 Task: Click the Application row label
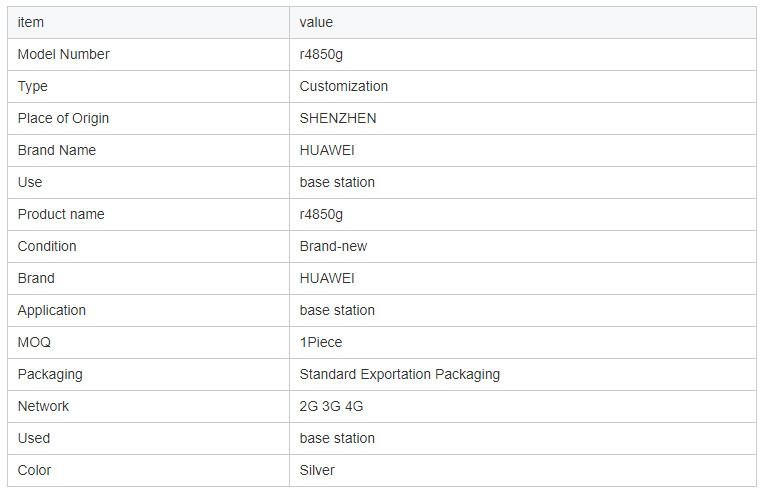(x=52, y=310)
